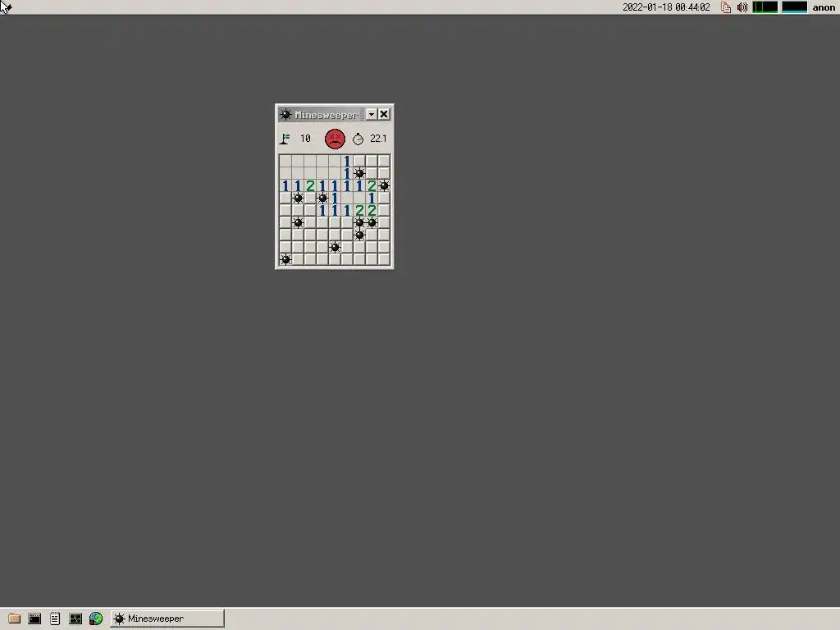The height and width of the screenshot is (630, 840).
Task: Click the left mine of the side-by-side pair
Action: tap(359, 222)
